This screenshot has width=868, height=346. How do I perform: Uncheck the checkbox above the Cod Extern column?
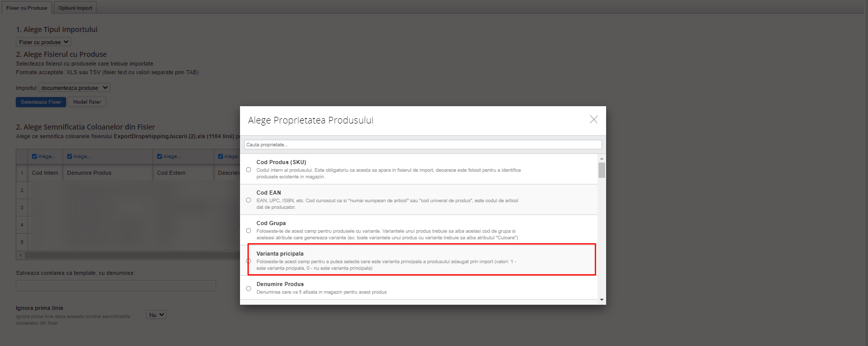tap(160, 156)
